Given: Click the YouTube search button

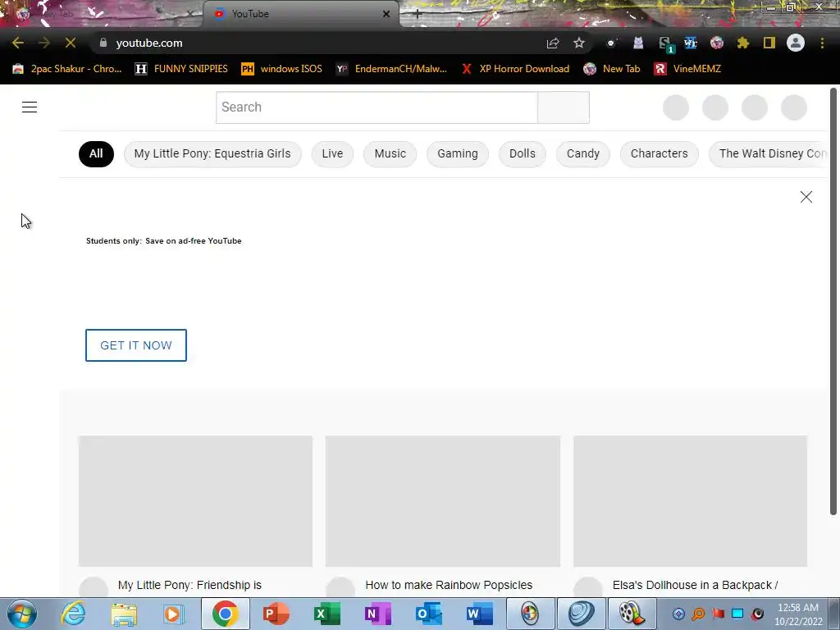Looking at the screenshot, I should 564,107.
